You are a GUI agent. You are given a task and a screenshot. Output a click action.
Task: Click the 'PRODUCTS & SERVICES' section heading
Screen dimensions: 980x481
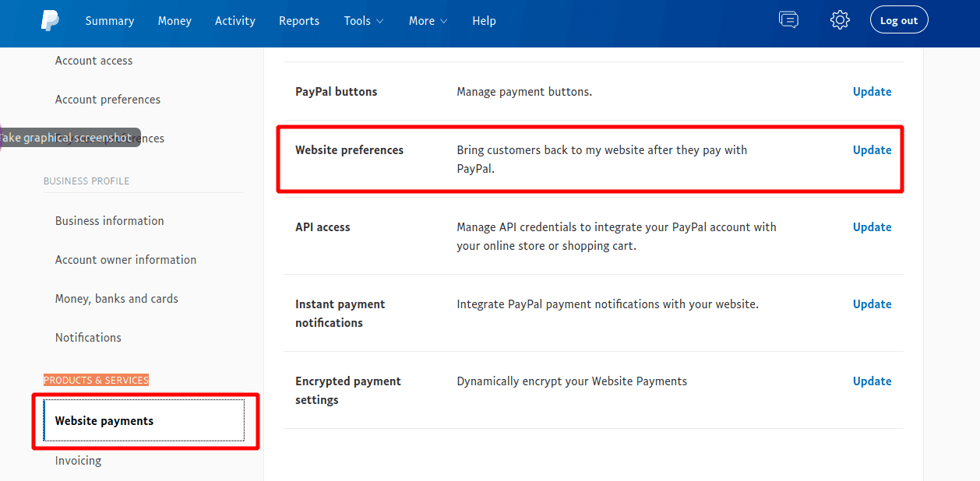(x=96, y=381)
